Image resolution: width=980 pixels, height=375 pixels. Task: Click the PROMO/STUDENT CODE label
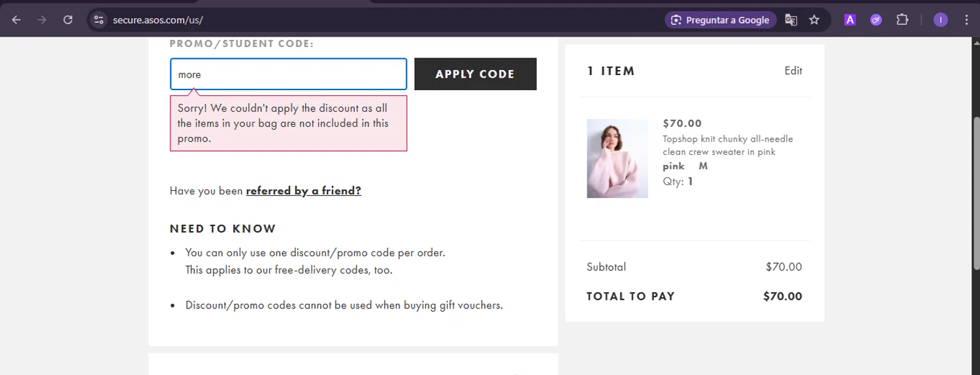click(x=242, y=44)
